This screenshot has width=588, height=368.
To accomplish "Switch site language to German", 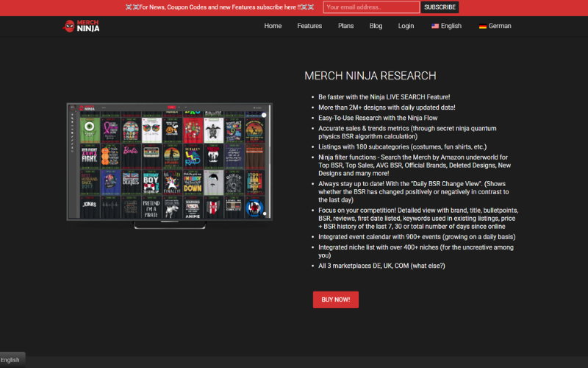I will point(495,26).
